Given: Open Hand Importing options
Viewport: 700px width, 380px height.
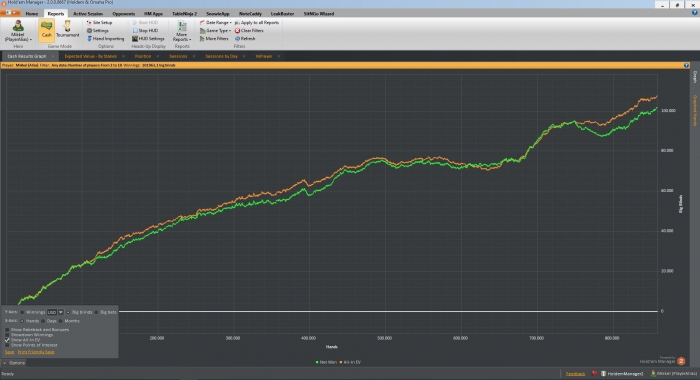Looking at the screenshot, I should point(105,39).
